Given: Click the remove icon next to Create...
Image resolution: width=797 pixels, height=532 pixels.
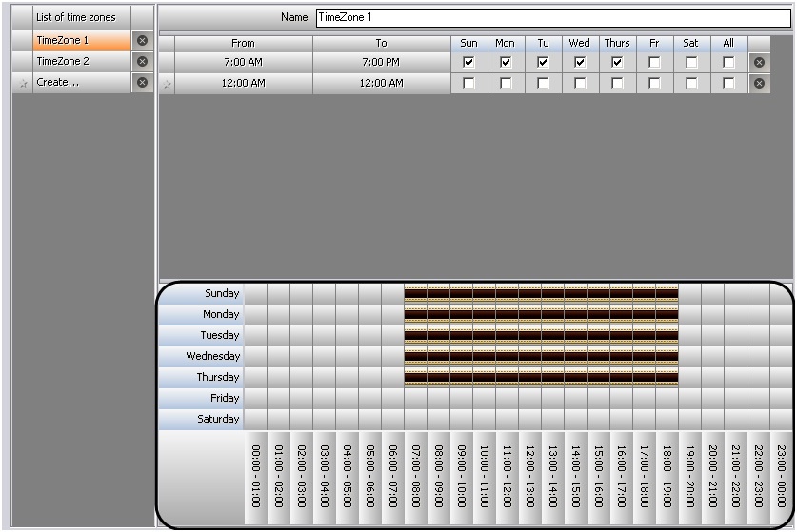Looking at the screenshot, I should (x=142, y=83).
